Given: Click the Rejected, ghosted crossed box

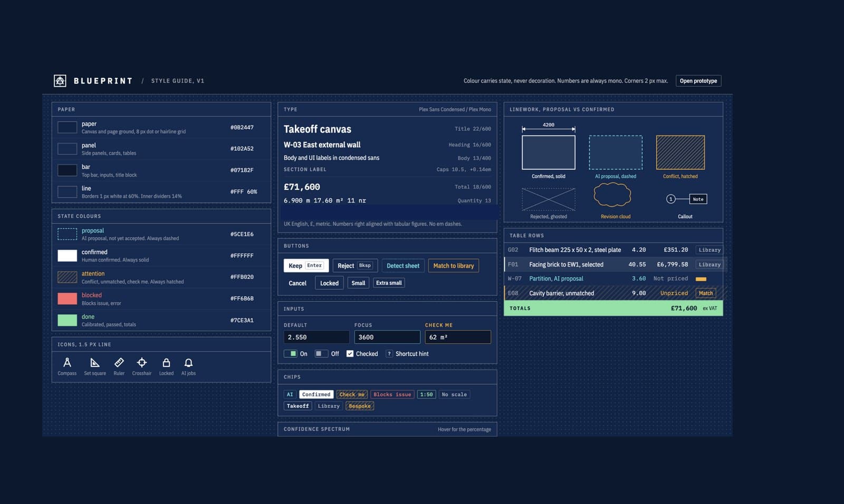Looking at the screenshot, I should click(x=549, y=199).
